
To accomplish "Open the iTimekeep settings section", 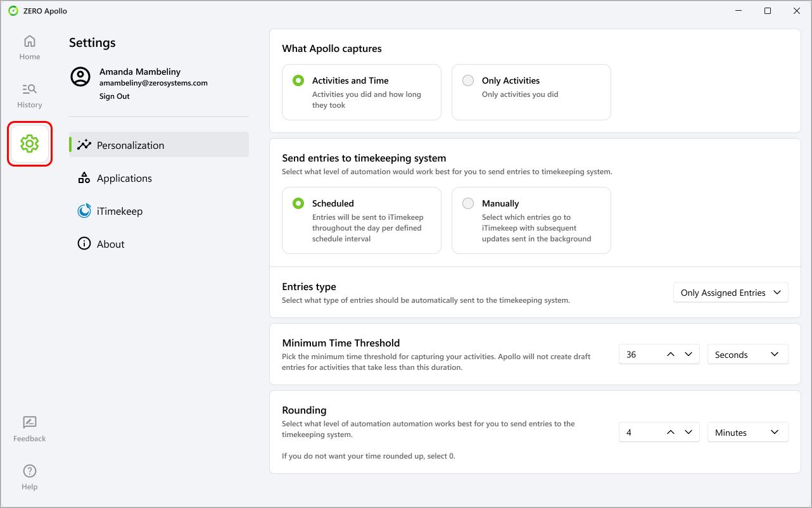I will [x=119, y=210].
